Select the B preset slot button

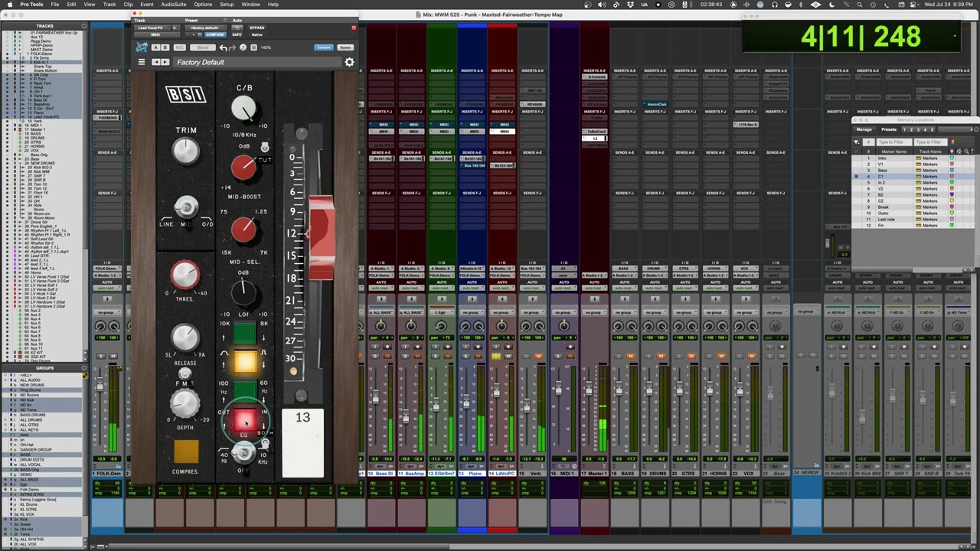coord(165,47)
